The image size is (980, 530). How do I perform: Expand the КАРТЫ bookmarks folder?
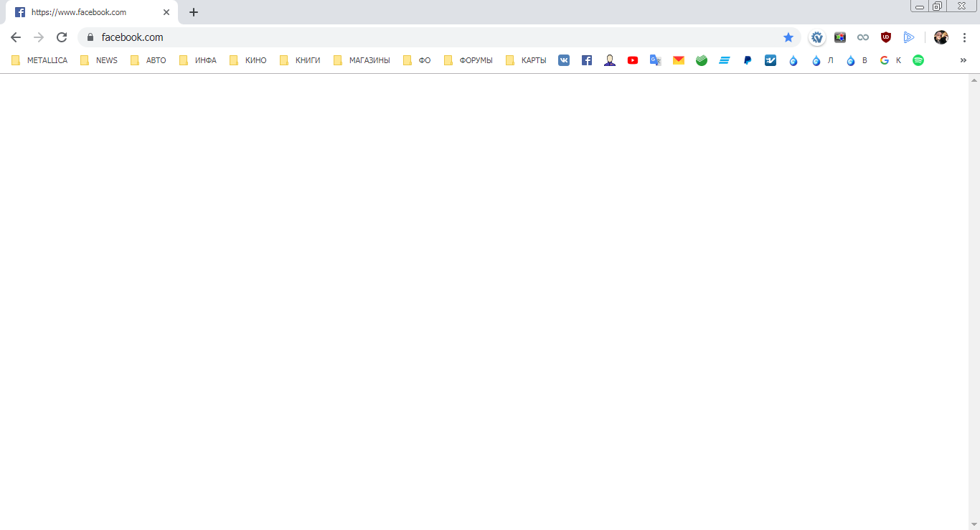pos(526,60)
